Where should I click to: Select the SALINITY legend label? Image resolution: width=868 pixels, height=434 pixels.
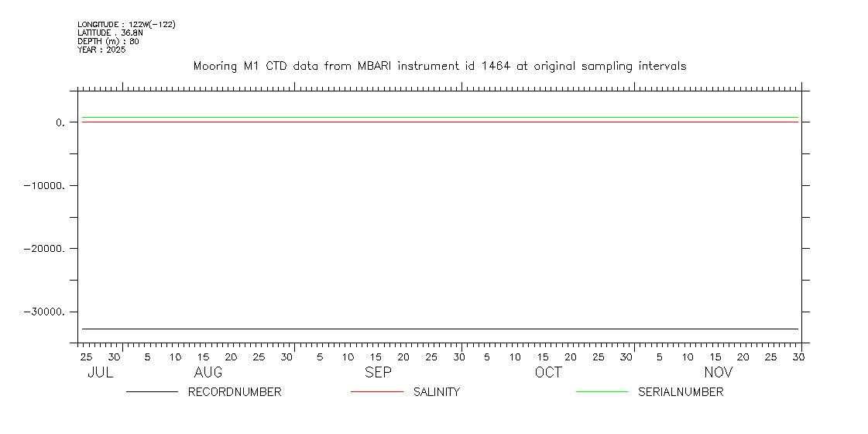coord(436,392)
